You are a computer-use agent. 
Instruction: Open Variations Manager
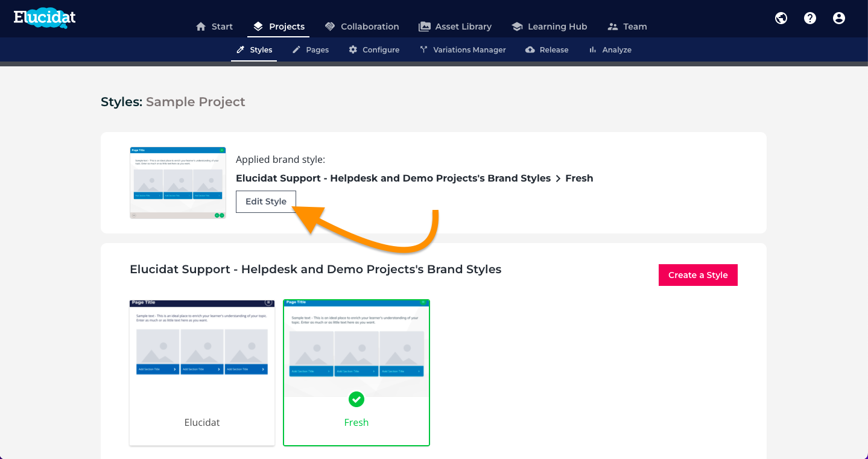pos(463,49)
